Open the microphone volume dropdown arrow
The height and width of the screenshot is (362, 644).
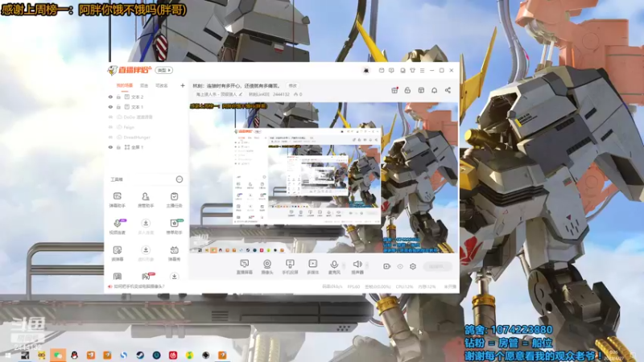[x=344, y=265]
